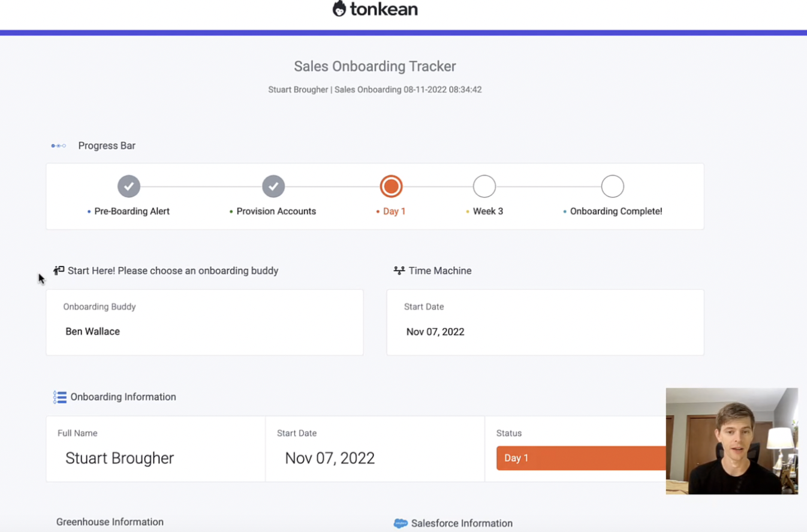The width and height of the screenshot is (807, 532).
Task: Click the Onboarding Information list icon
Action: coord(60,397)
